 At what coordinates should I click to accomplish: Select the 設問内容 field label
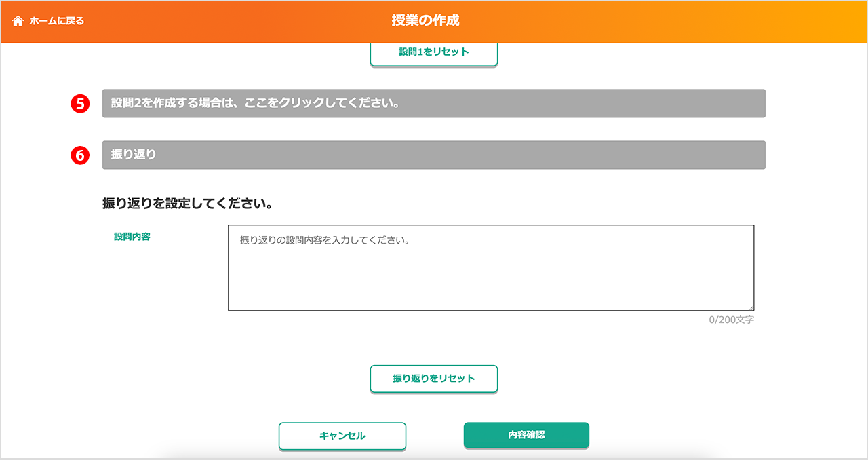(132, 237)
